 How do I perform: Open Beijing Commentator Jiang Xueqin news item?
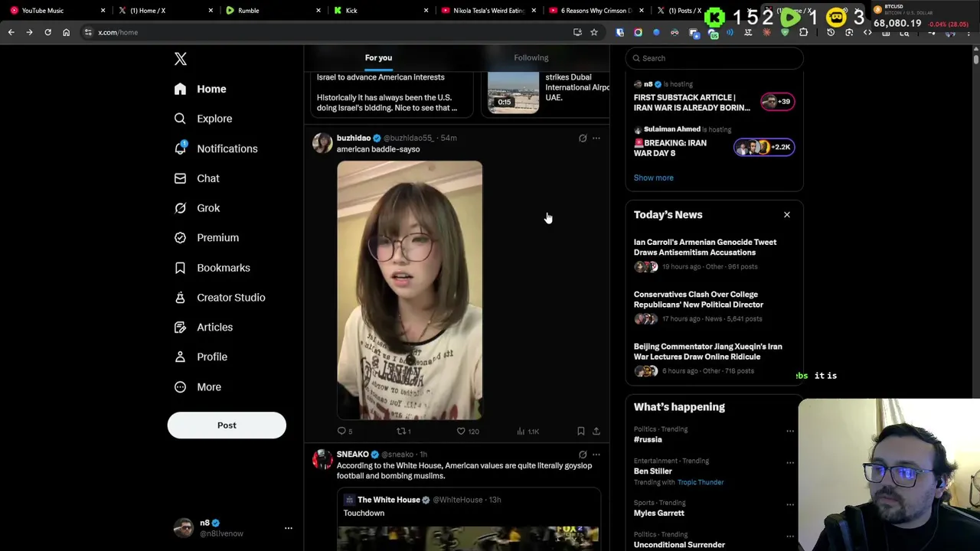coord(714,358)
